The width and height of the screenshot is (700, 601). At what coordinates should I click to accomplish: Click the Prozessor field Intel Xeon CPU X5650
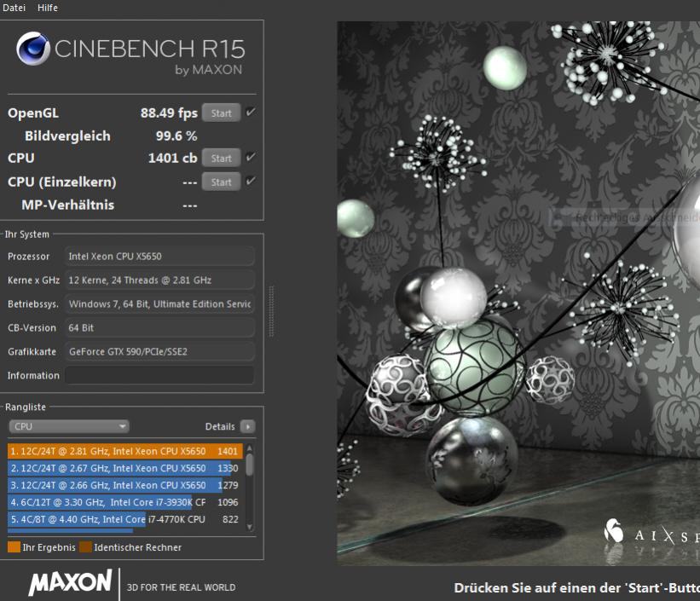click(x=159, y=257)
